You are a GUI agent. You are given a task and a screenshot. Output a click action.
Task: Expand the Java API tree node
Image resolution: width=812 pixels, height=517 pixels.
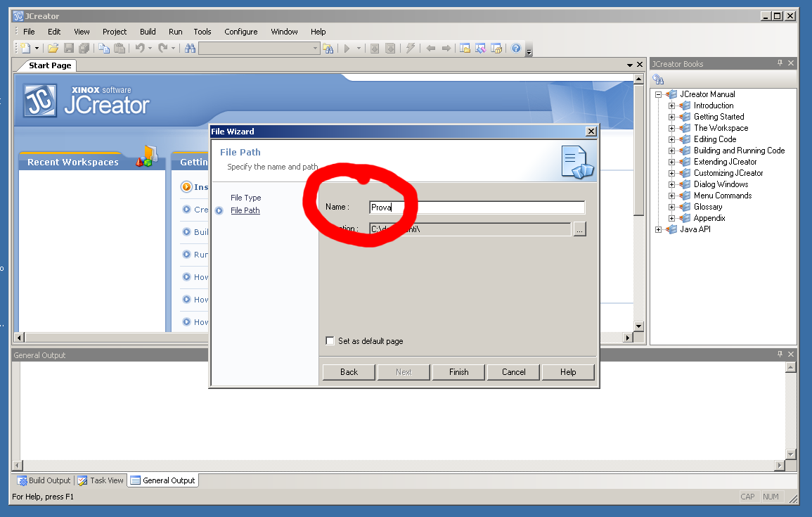click(x=659, y=229)
